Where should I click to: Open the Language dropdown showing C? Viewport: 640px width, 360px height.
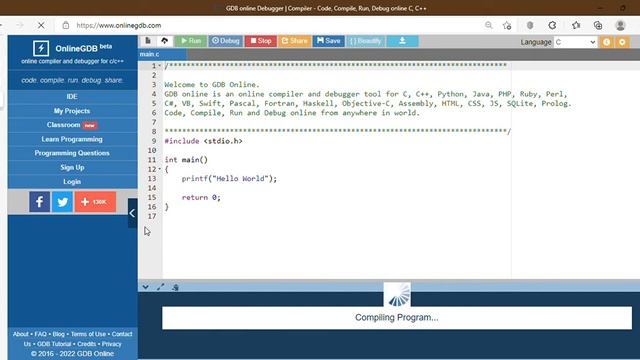click(576, 42)
